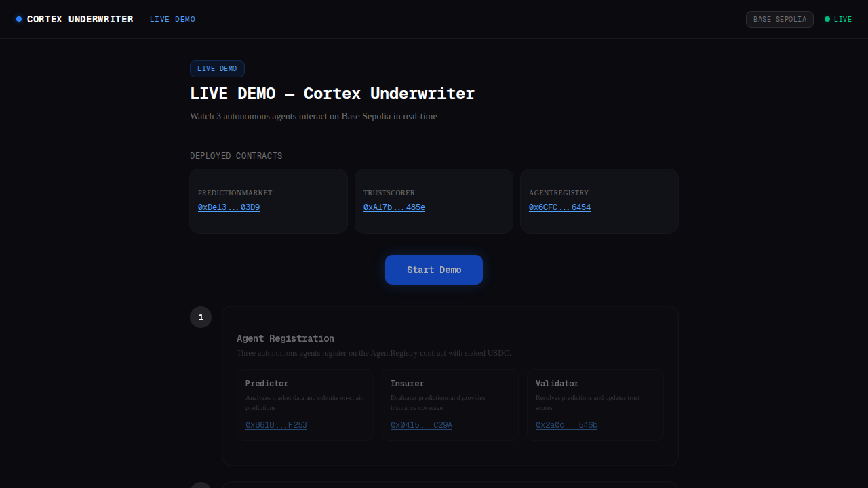Image resolution: width=868 pixels, height=488 pixels.
Task: Open TrustScorer contract 0xA17b...485e link
Action: [394, 207]
